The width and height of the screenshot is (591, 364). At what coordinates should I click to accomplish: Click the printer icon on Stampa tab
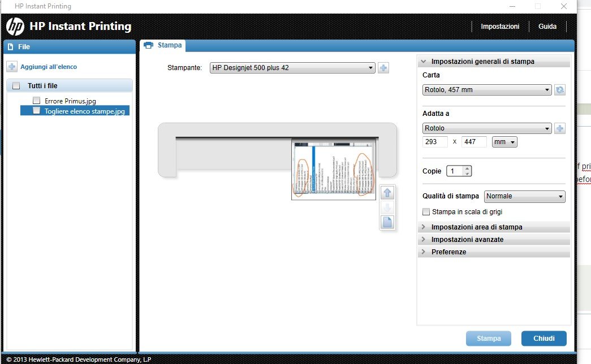(x=149, y=45)
